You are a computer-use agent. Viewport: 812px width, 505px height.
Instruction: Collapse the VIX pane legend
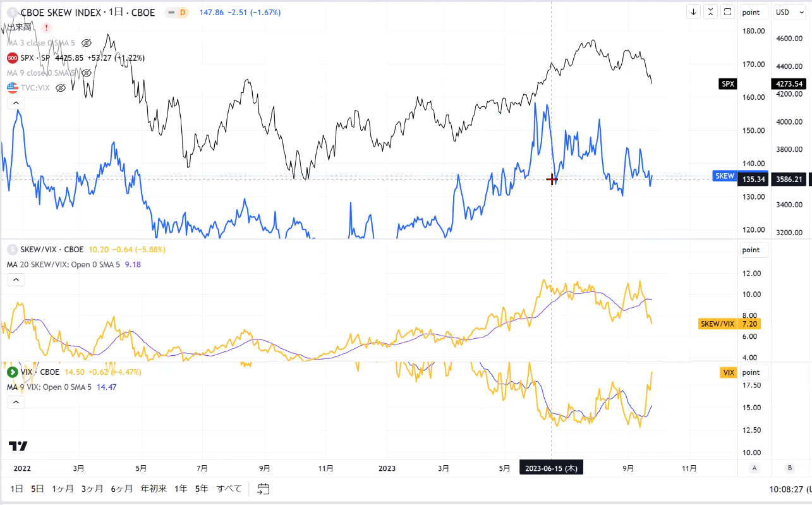[16, 402]
